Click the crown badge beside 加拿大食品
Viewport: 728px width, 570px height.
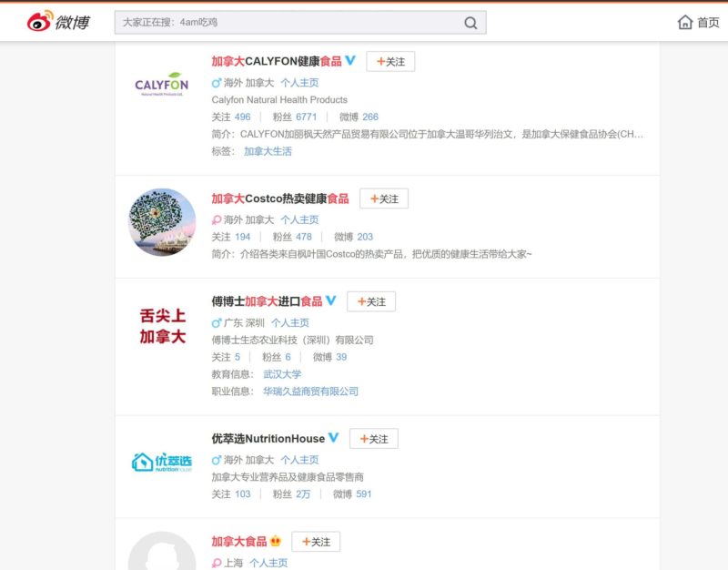[276, 541]
